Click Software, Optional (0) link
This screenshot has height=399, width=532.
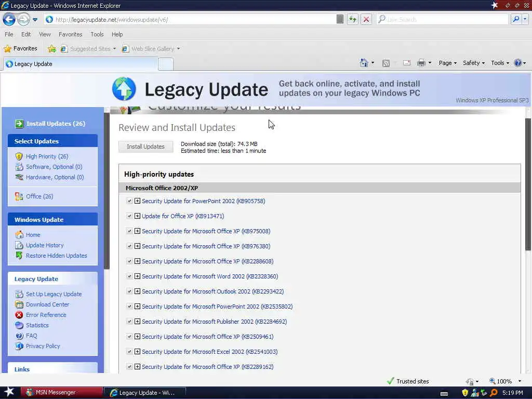point(54,167)
